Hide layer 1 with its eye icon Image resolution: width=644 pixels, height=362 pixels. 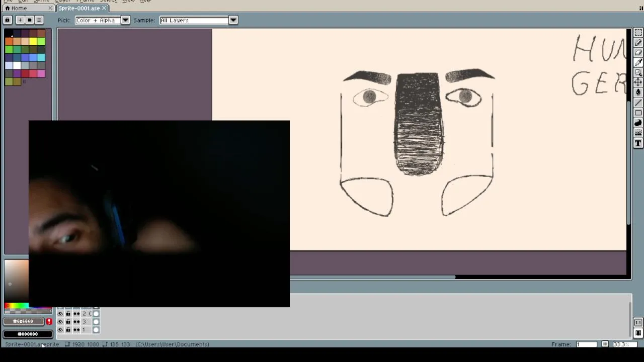click(x=60, y=330)
